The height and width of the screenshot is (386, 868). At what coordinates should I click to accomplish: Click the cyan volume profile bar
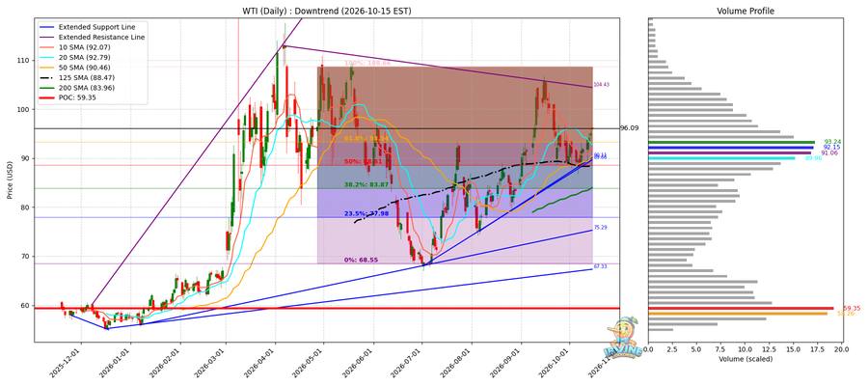pyautogui.click(x=721, y=158)
